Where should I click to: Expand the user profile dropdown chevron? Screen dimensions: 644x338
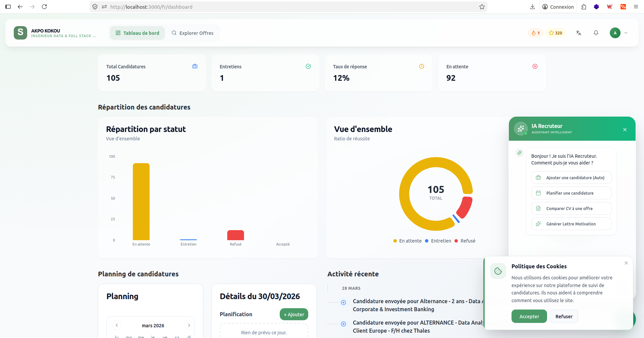point(626,33)
